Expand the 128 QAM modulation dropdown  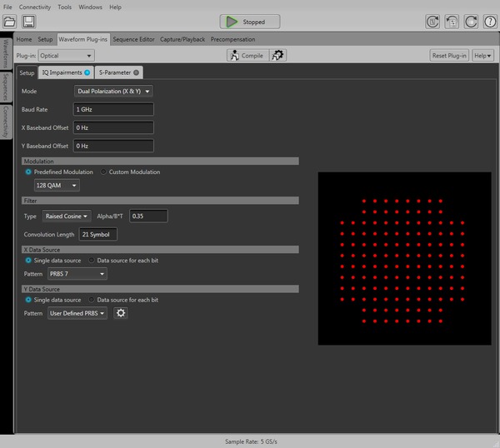coord(57,186)
